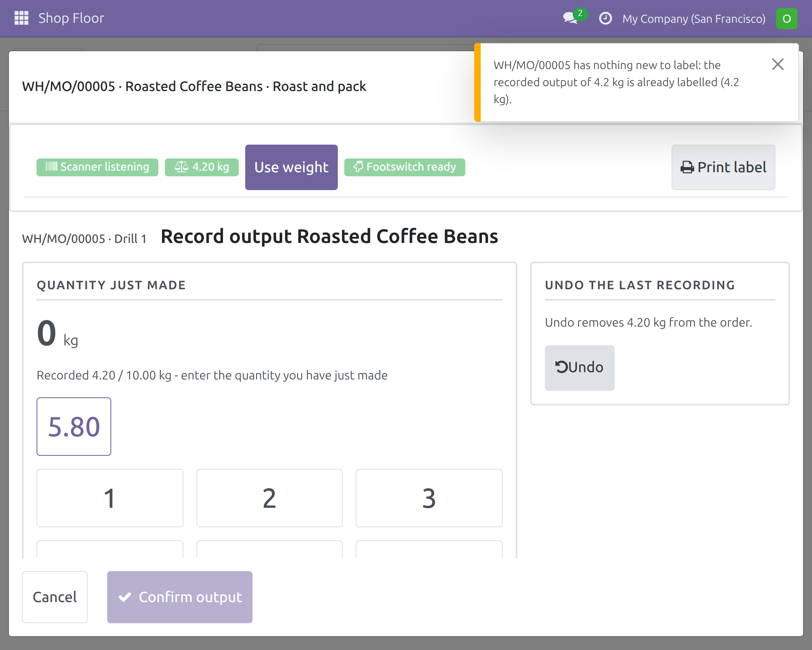Tap keypad digit 3

[429, 498]
